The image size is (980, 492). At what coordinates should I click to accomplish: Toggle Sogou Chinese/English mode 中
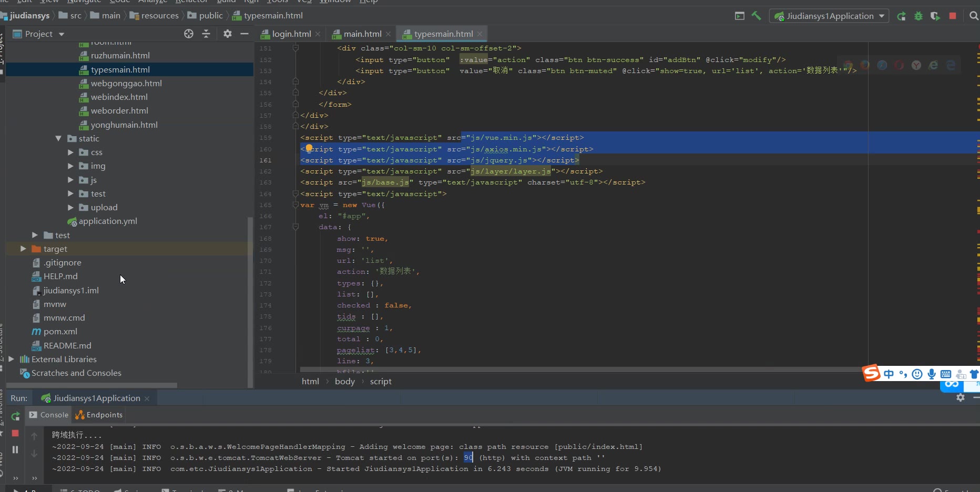(x=889, y=374)
